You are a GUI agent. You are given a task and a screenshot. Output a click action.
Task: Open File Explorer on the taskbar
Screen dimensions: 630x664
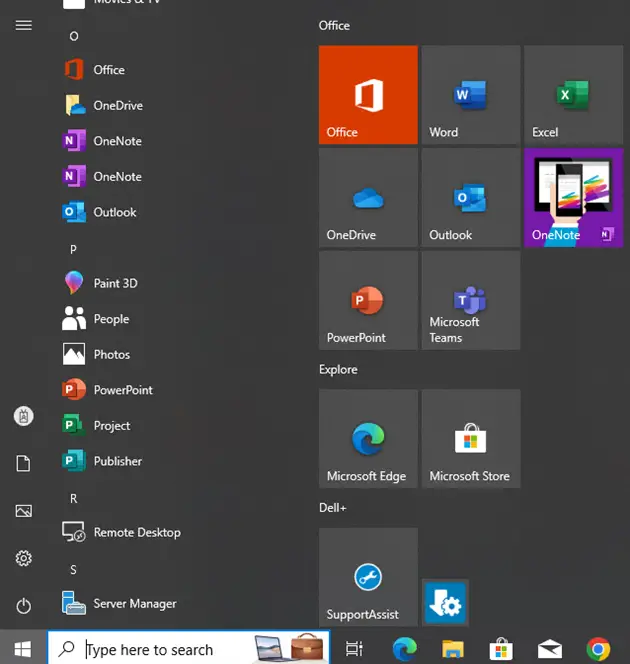tap(453, 648)
